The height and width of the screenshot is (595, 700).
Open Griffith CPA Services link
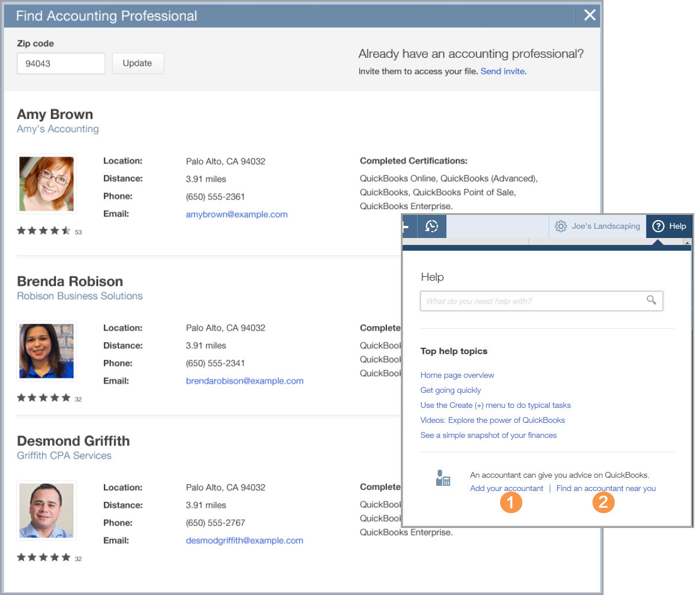click(64, 455)
